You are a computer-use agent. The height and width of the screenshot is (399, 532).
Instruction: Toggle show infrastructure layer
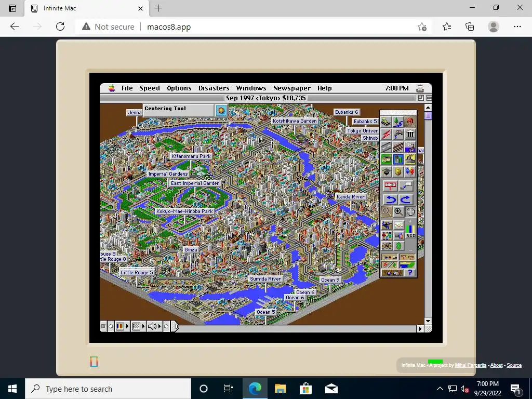tap(390, 264)
